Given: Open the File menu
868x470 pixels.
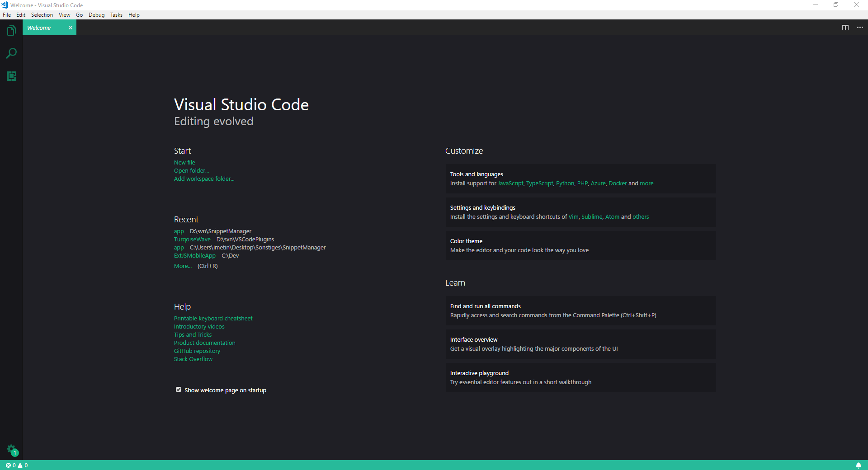Looking at the screenshot, I should click(x=7, y=15).
